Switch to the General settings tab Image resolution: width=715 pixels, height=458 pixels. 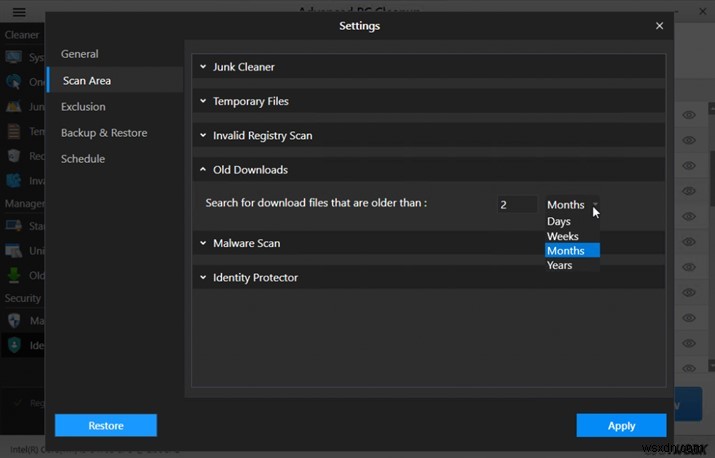click(x=79, y=54)
